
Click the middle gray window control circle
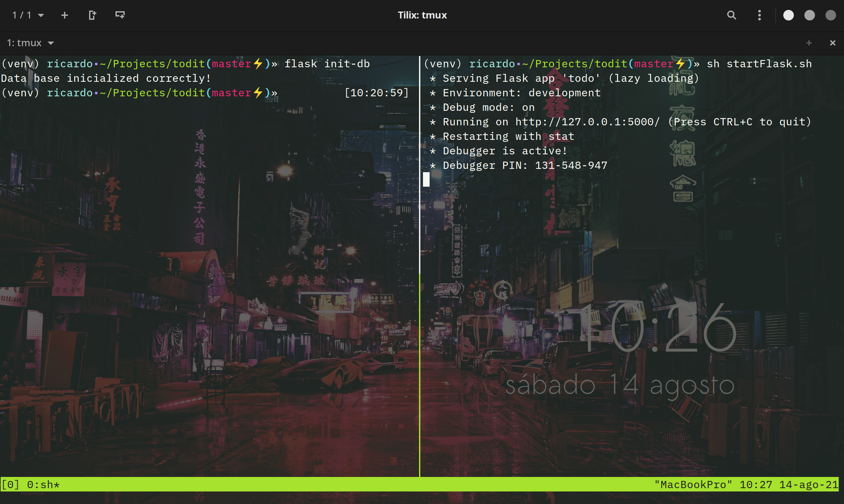pyautogui.click(x=809, y=15)
